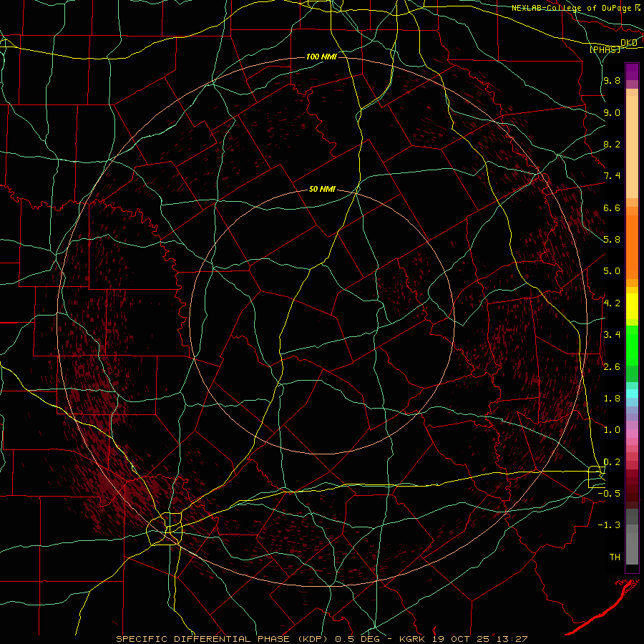Pick the gray segment at color bar bottom
Viewport: 644px width, 644px height.
pyautogui.click(x=632, y=548)
